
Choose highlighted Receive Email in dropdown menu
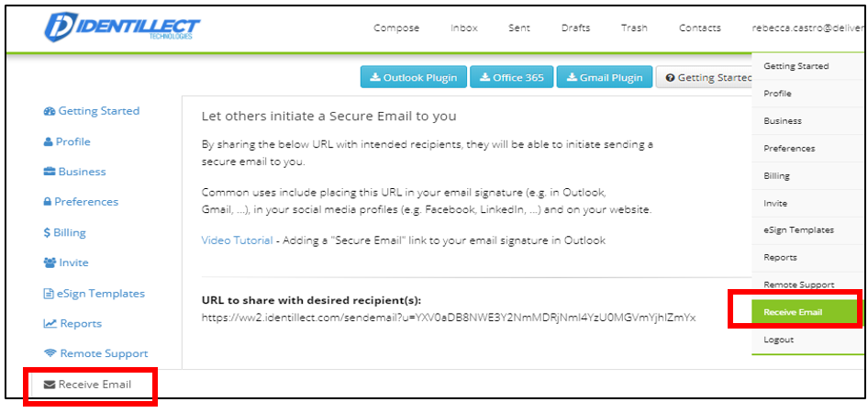[x=793, y=312]
